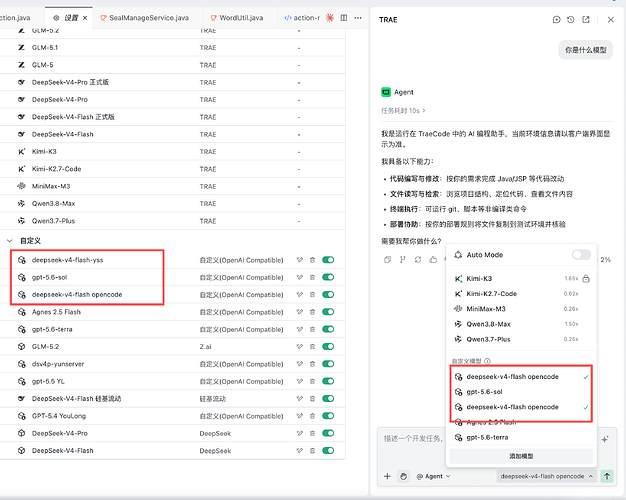Choose MiniMax-M3 in the model dropdown
The image size is (626, 500).
521,309
